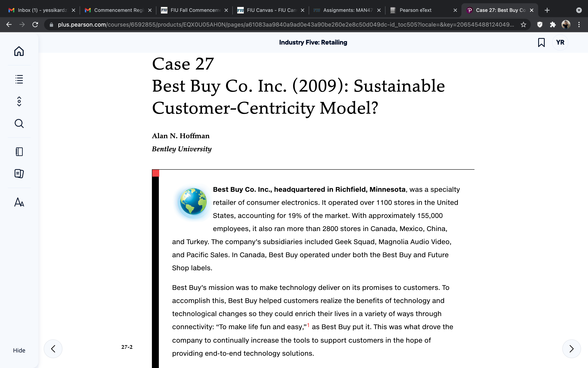This screenshot has width=588, height=368.
Task: Open the font size display settings
Action: (19, 202)
